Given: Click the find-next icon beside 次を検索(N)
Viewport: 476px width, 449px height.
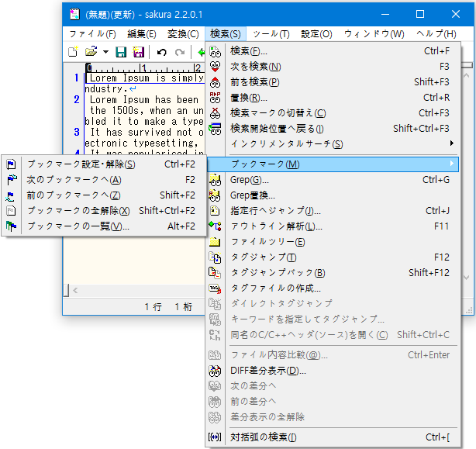Looking at the screenshot, I should [x=216, y=67].
